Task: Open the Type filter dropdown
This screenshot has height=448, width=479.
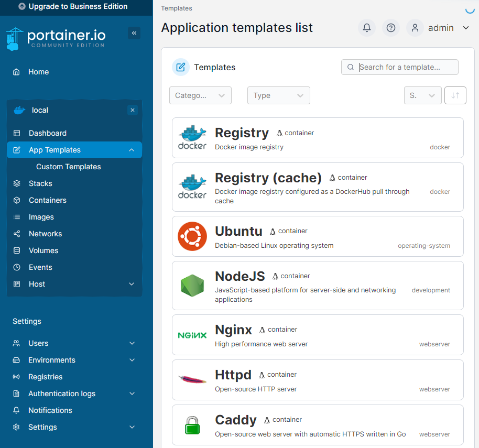Action: pos(279,95)
